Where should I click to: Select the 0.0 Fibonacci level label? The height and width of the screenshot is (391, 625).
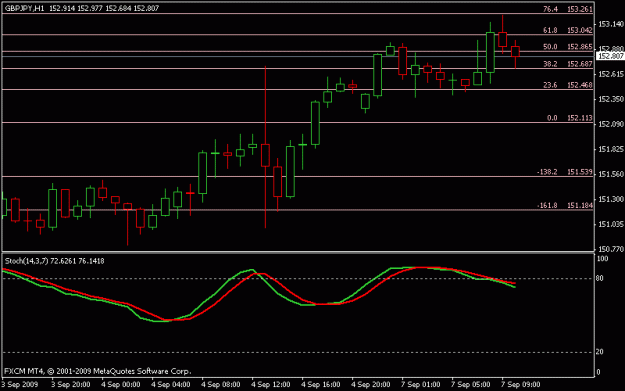[x=552, y=118]
